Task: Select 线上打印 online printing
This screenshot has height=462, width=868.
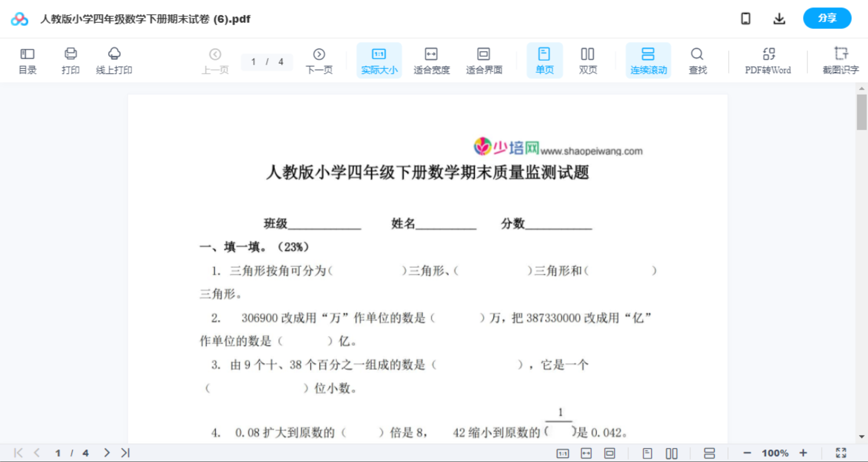Action: [114, 60]
